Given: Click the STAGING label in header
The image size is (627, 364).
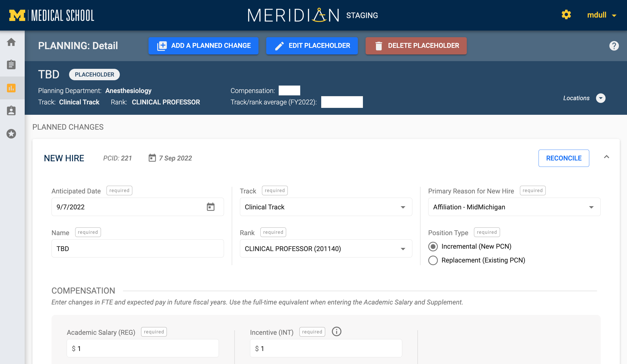Looking at the screenshot, I should [362, 15].
